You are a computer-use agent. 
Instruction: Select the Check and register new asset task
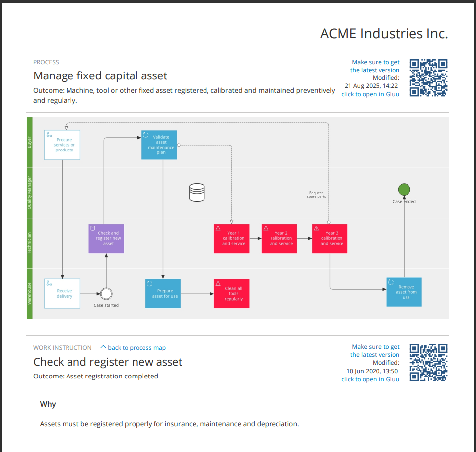pos(106,238)
